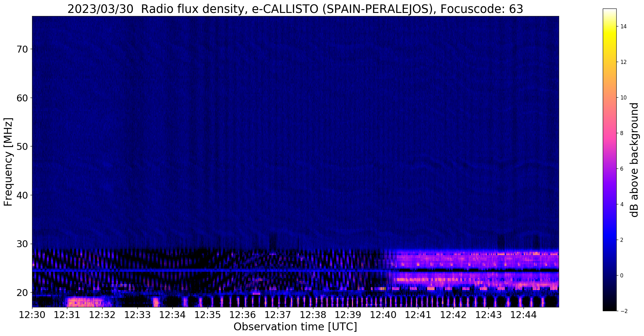Click the 12:34 time tick label
644x336 pixels.
pyautogui.click(x=172, y=314)
